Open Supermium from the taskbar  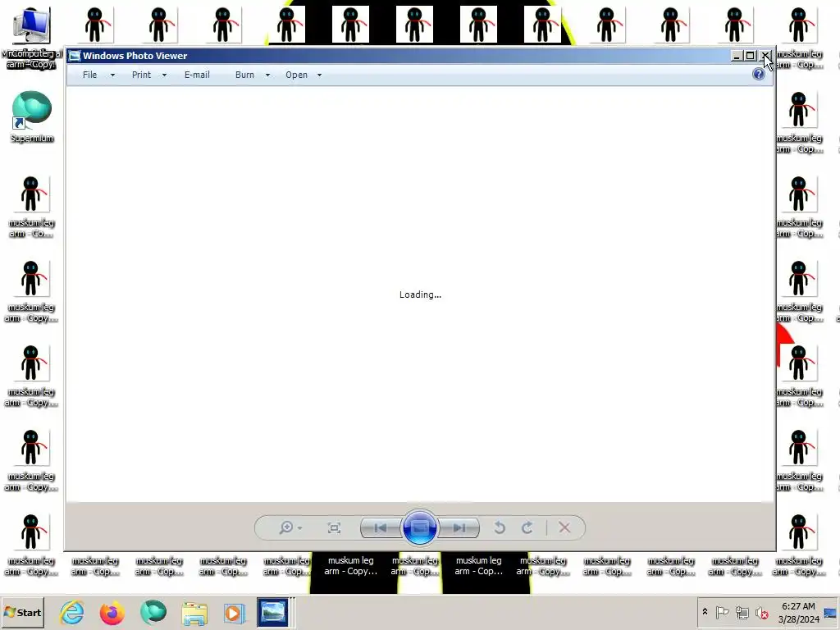click(x=153, y=612)
